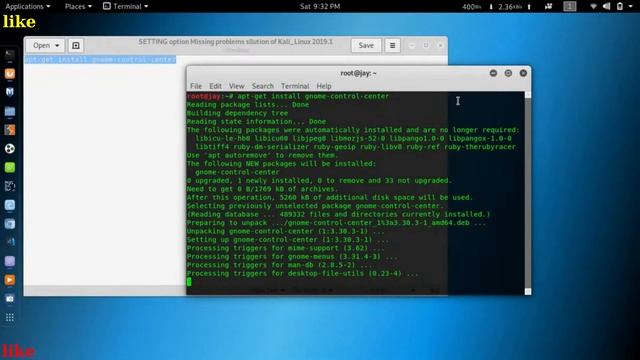The height and width of the screenshot is (360, 640).
Task: Click 'Building dependency tree' line
Action: point(238,113)
